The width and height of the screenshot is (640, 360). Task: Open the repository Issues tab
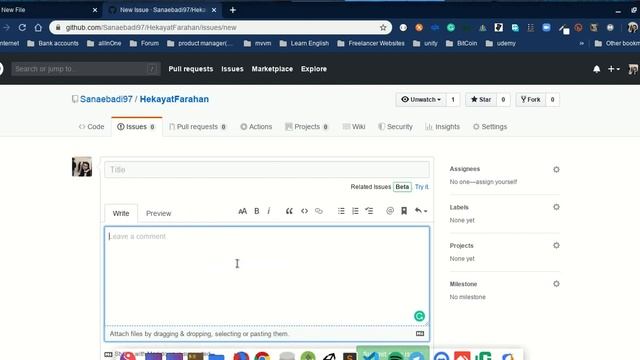(x=136, y=127)
